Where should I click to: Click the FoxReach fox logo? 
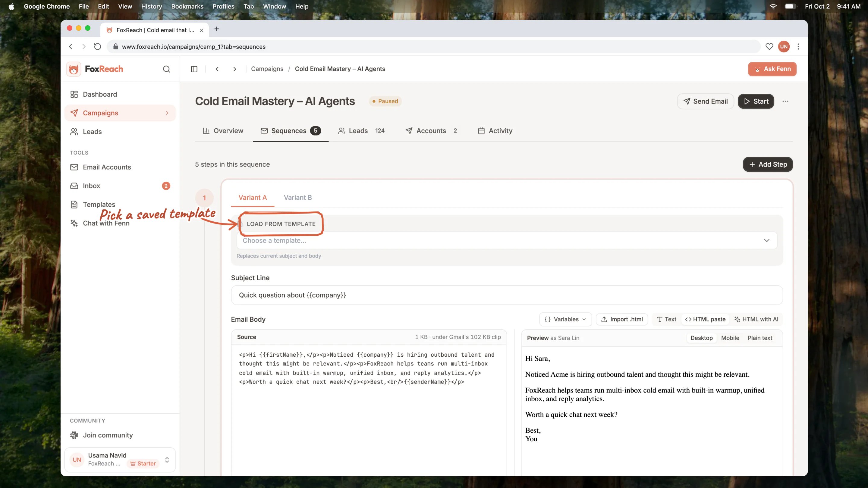pos(74,69)
